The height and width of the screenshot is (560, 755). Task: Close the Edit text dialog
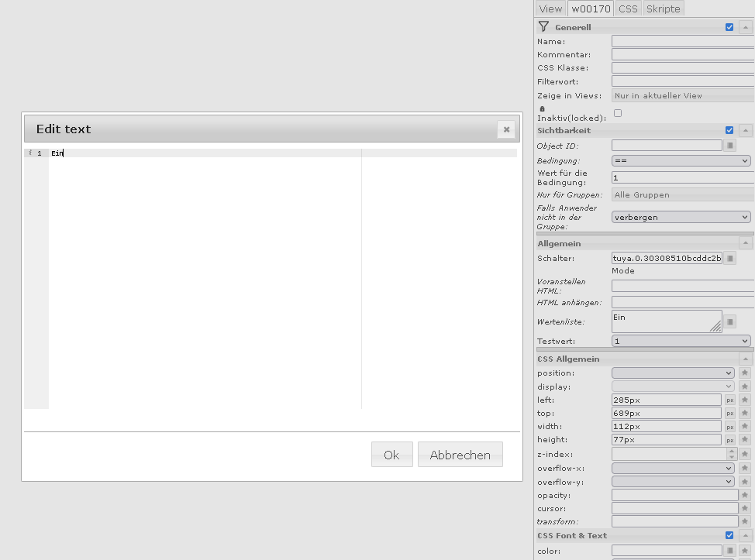(506, 129)
